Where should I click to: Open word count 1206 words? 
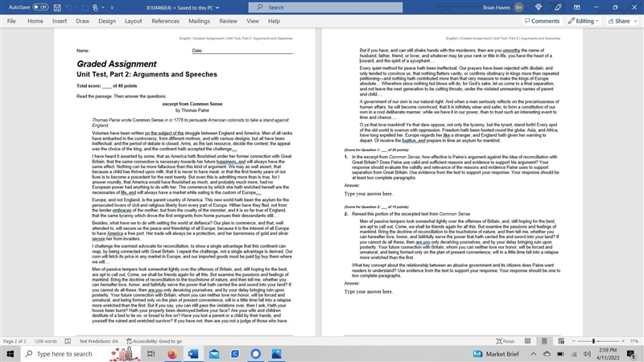coord(45,341)
